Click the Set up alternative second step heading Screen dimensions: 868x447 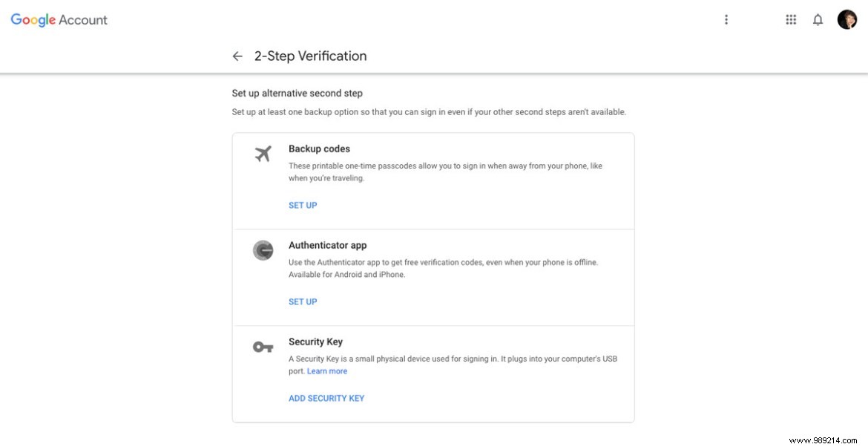(297, 93)
